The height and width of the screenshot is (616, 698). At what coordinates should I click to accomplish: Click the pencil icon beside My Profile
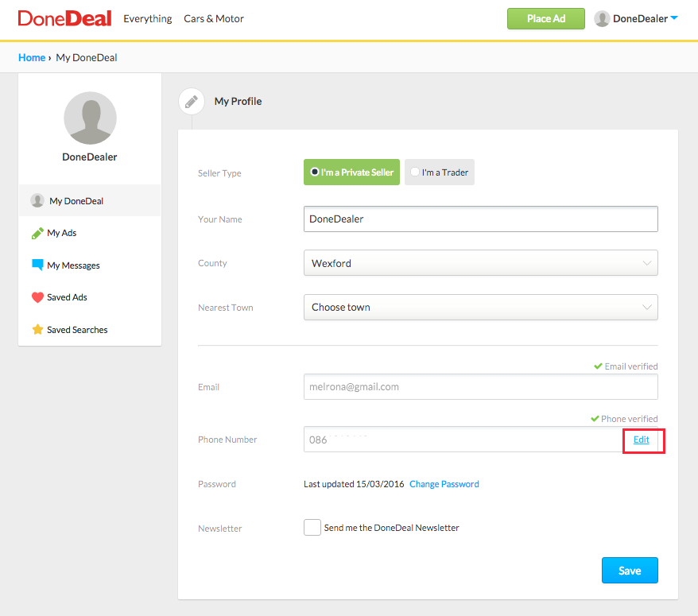click(x=192, y=102)
